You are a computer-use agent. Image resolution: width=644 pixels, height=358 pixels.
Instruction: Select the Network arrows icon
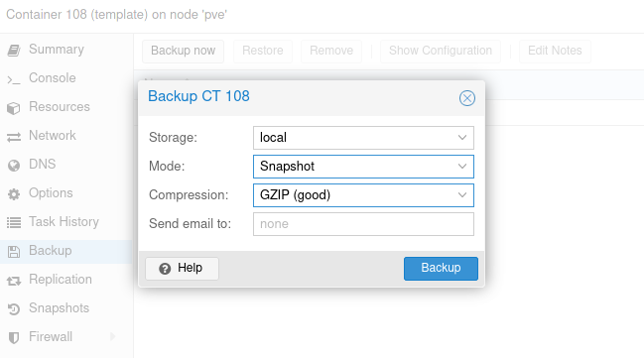tap(14, 137)
